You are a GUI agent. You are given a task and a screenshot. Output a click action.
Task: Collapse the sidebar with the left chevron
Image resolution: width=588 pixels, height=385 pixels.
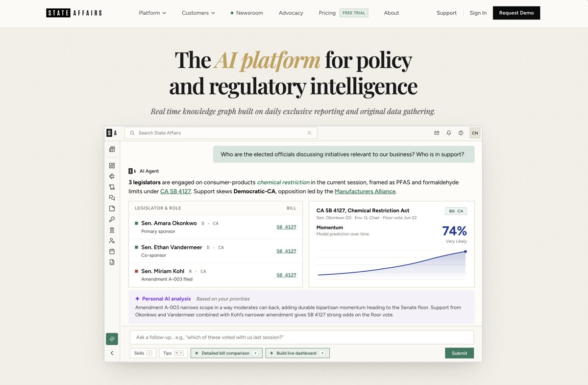112,353
